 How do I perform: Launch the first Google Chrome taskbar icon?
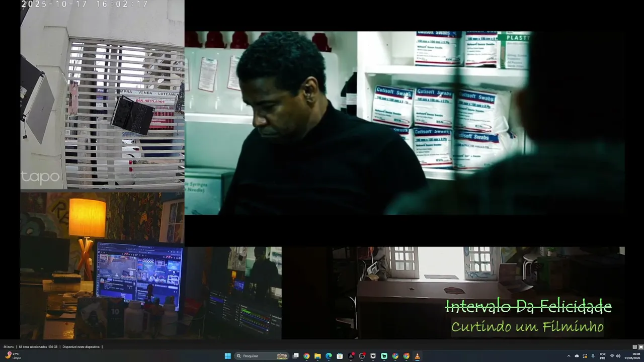306,356
